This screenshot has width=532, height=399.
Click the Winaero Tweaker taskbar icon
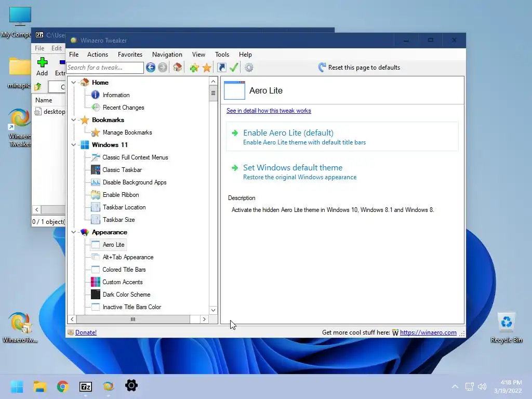(108, 387)
